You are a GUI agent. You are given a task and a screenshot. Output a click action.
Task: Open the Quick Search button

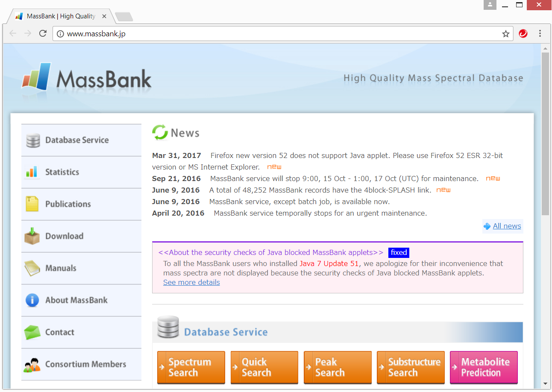point(264,368)
